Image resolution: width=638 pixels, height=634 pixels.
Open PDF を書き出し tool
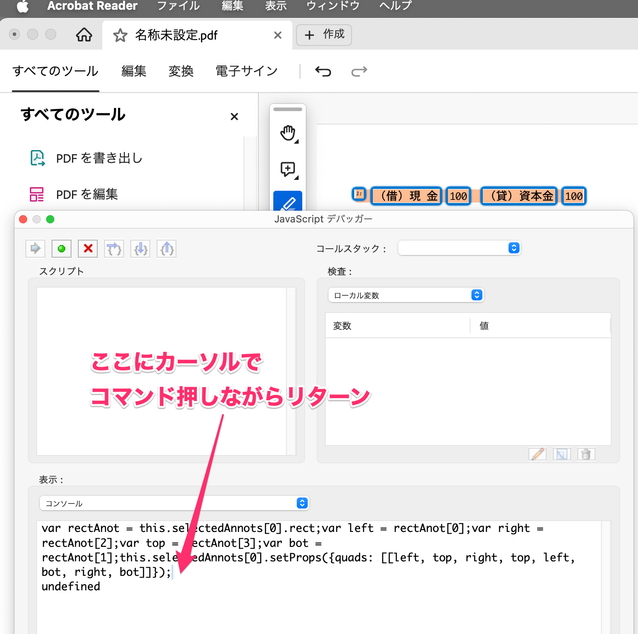tap(99, 158)
